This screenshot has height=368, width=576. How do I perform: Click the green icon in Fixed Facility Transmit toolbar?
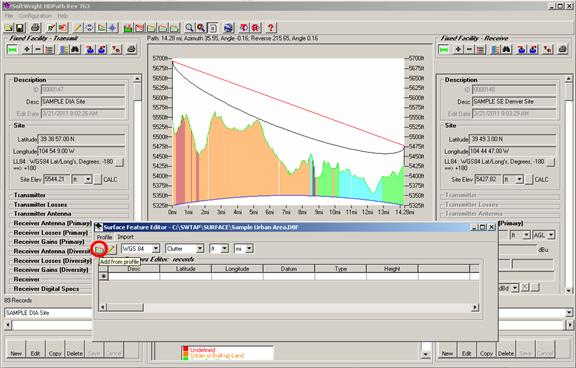point(12,49)
